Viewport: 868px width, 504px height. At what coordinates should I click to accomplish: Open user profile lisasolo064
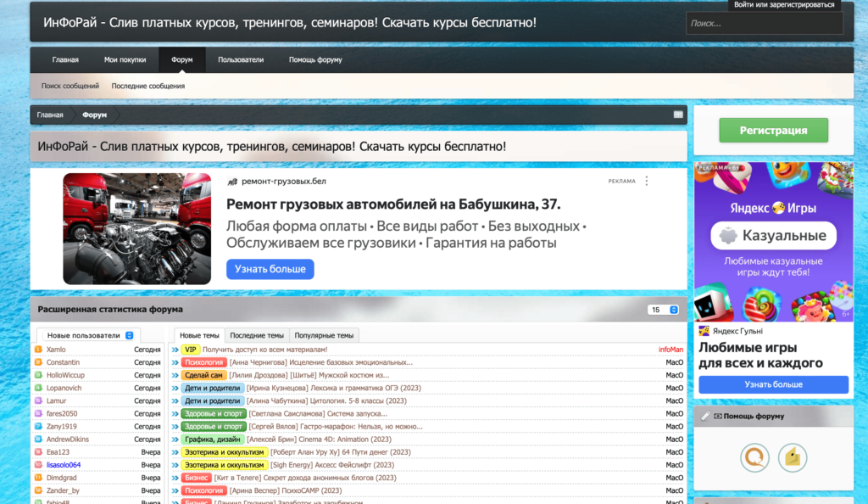click(64, 465)
